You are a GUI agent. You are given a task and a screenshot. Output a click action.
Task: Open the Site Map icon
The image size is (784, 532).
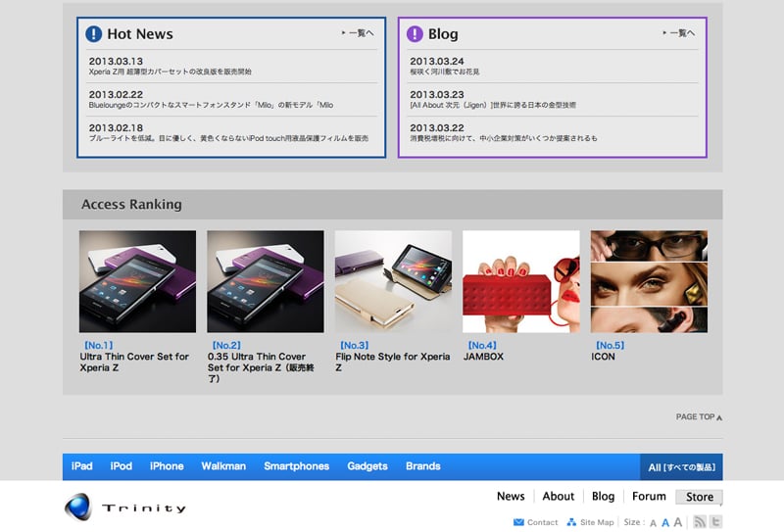(x=571, y=522)
